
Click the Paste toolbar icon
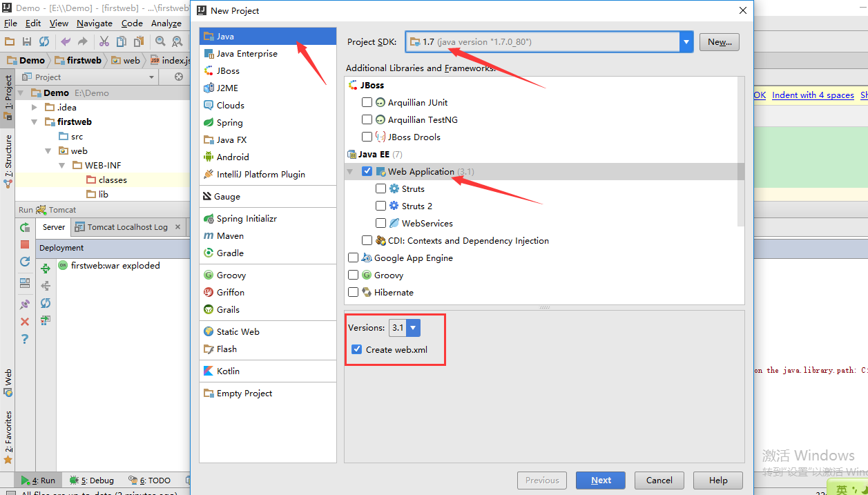(x=139, y=41)
